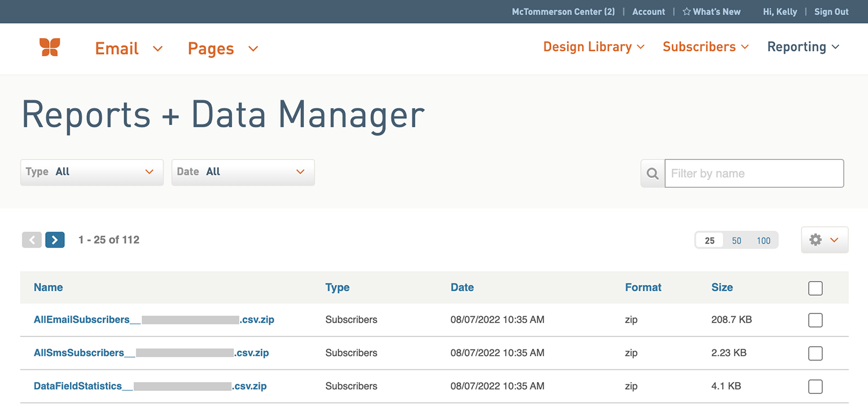Screen dimensions: 868x406
Task: Click the zip format in DataFieldStatistics row
Action: coord(631,386)
